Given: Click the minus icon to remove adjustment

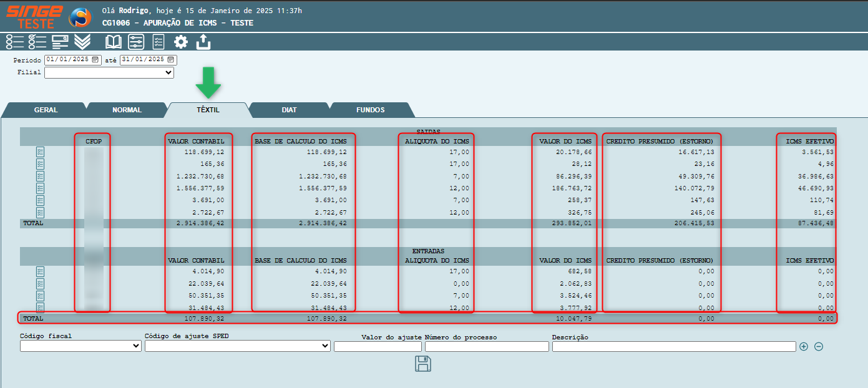Looking at the screenshot, I should (819, 347).
